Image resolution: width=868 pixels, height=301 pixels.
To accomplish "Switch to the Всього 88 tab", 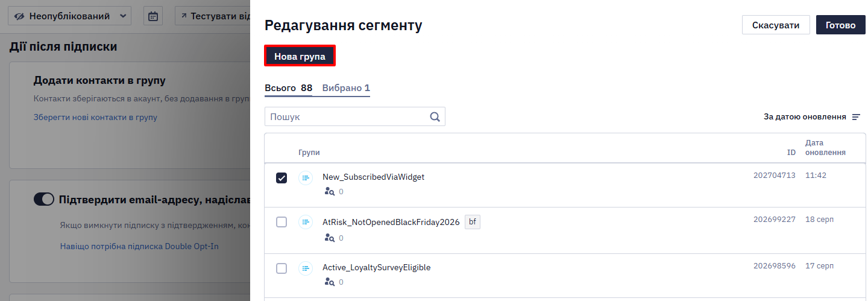I will [289, 88].
